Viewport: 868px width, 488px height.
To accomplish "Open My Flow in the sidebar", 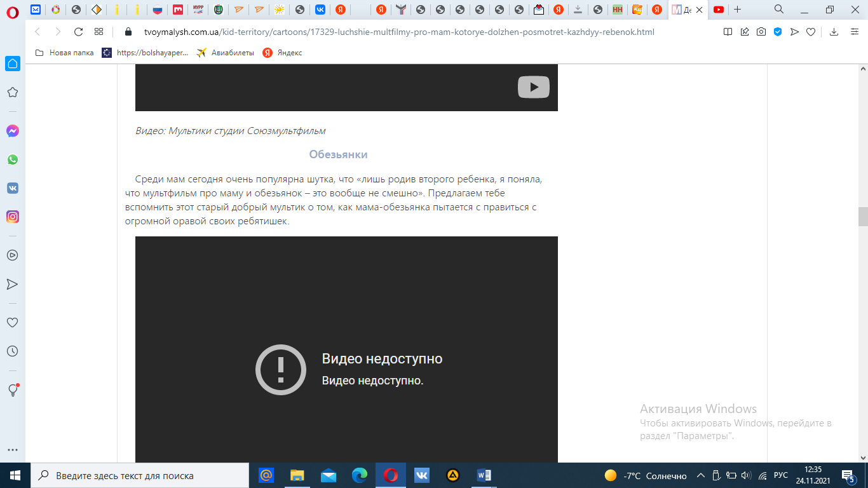I will coord(13,284).
